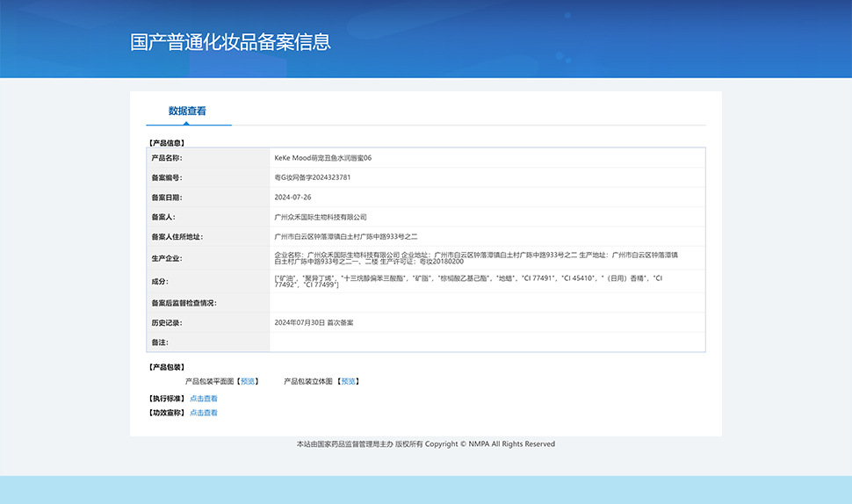Preview 产品包装平面图 via 预览 link
The height and width of the screenshot is (504, 852).
pyautogui.click(x=248, y=381)
